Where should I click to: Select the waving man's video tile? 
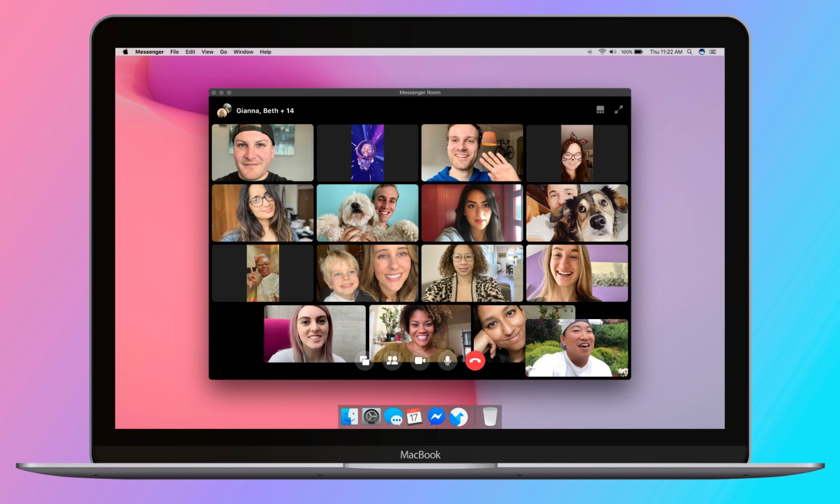coord(472,153)
